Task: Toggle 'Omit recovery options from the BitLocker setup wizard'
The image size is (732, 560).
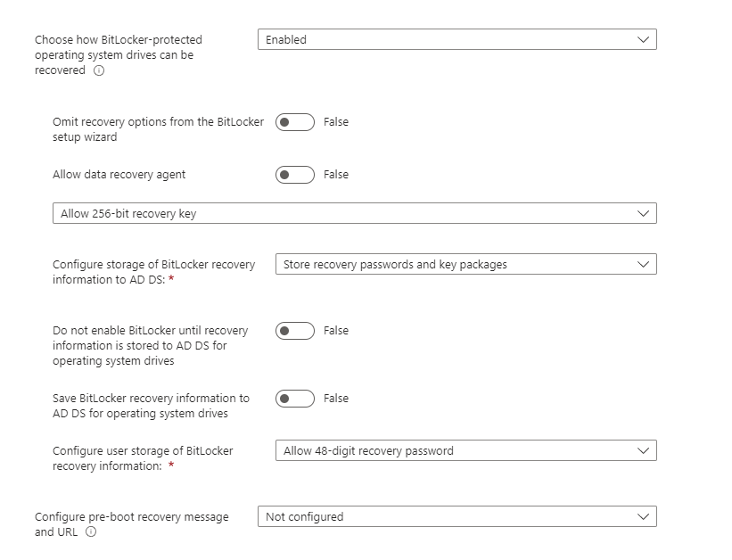Action: [x=295, y=122]
